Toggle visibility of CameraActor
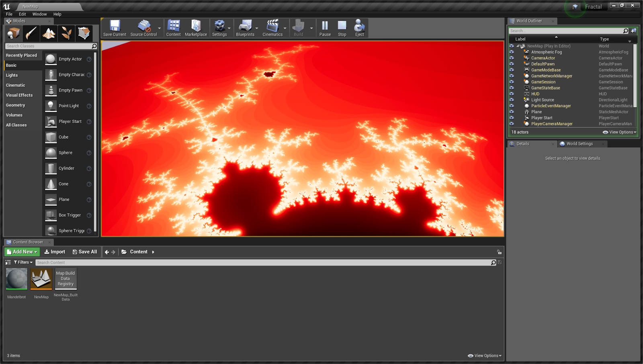Image resolution: width=643 pixels, height=364 pixels. (x=512, y=58)
